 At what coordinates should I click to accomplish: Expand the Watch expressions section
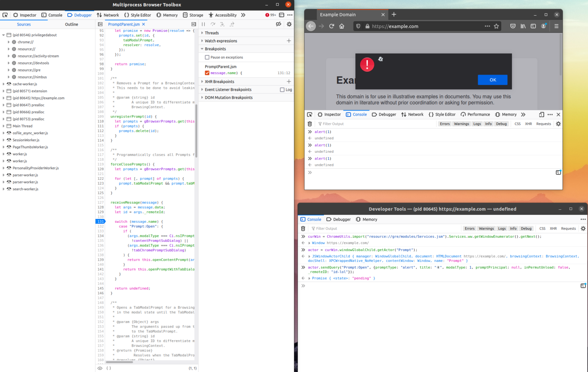point(202,41)
